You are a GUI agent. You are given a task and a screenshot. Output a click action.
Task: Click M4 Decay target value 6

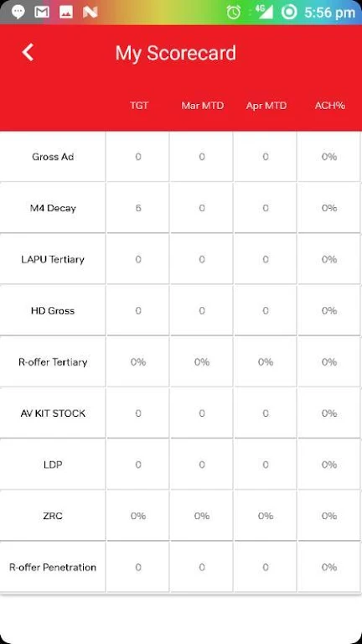pyautogui.click(x=138, y=208)
